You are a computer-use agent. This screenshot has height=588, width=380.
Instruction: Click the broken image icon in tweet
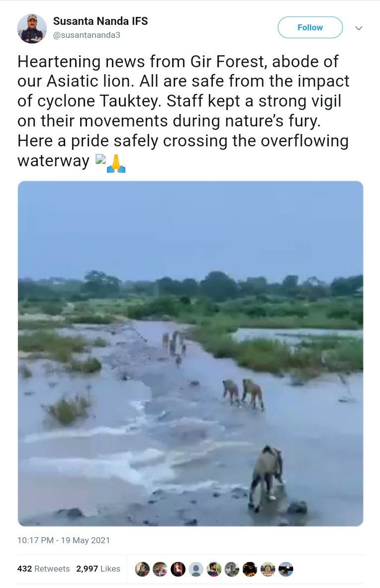(100, 160)
